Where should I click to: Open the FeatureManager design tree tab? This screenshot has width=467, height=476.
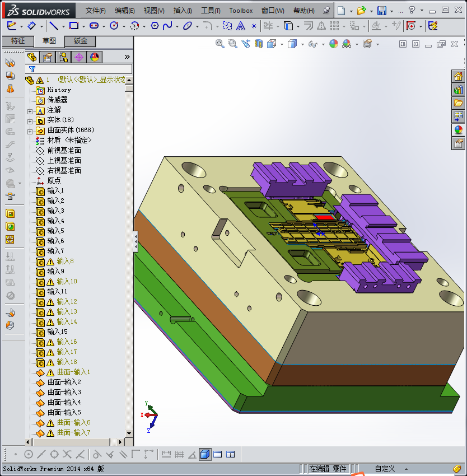click(32, 57)
